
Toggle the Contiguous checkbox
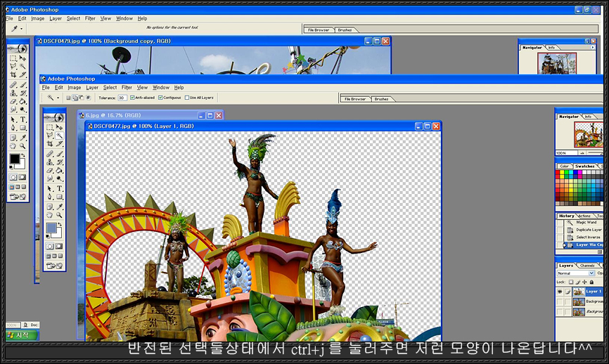click(160, 98)
